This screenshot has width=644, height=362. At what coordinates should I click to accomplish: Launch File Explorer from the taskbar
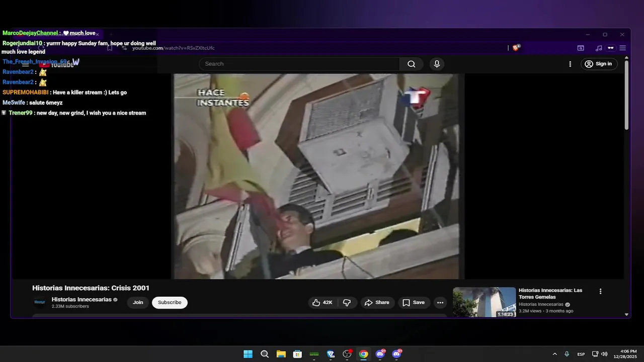[x=281, y=354]
